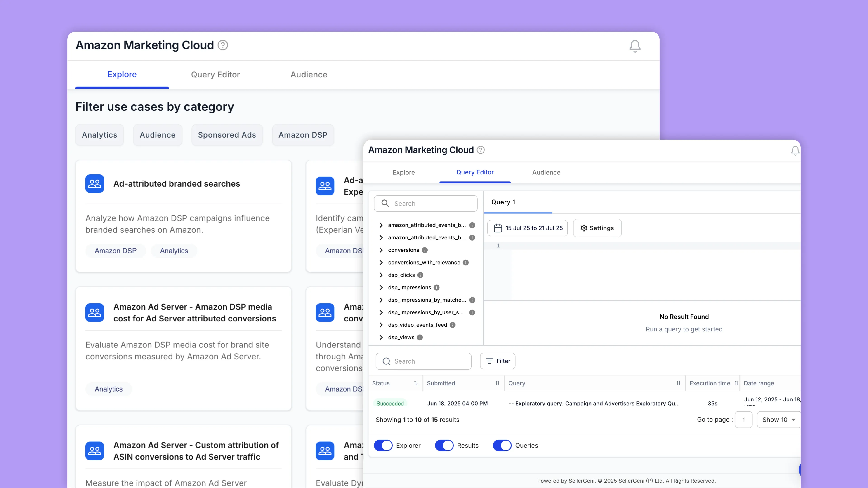This screenshot has height=488, width=868.
Task: Expand the dsp_views table node
Action: 381,337
